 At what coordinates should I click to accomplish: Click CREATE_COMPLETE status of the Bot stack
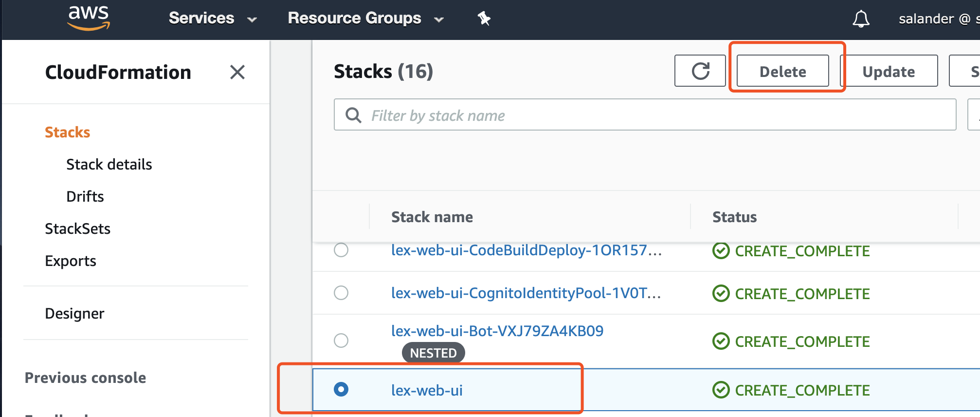coord(791,341)
